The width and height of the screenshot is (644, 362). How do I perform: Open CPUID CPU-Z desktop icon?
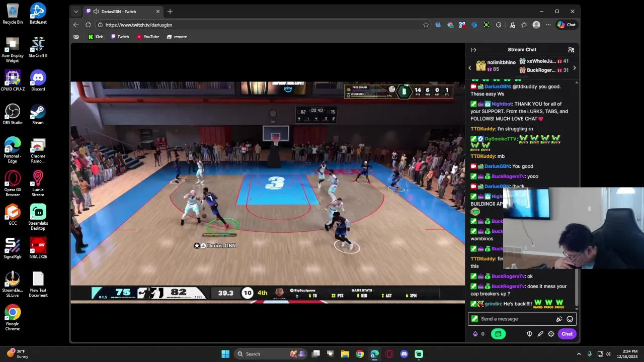point(13,80)
